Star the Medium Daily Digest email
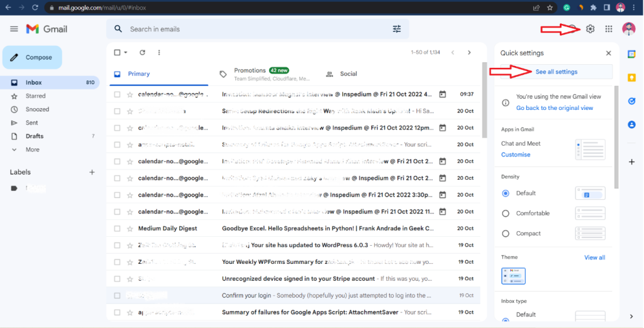 click(x=130, y=229)
